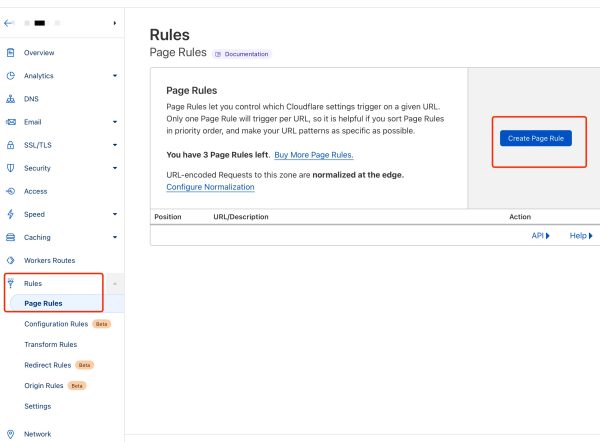Open the Overview menu item

point(39,52)
